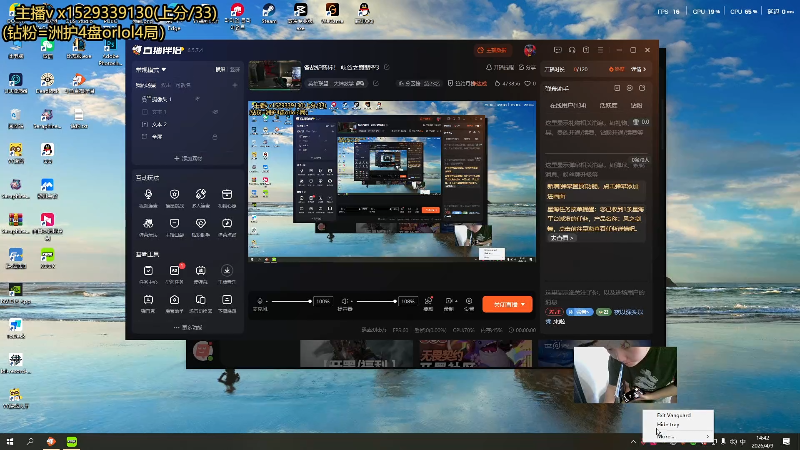Open the TV screen live tool icon
Image resolution: width=800 pixels, height=450 pixels.
coord(201,270)
